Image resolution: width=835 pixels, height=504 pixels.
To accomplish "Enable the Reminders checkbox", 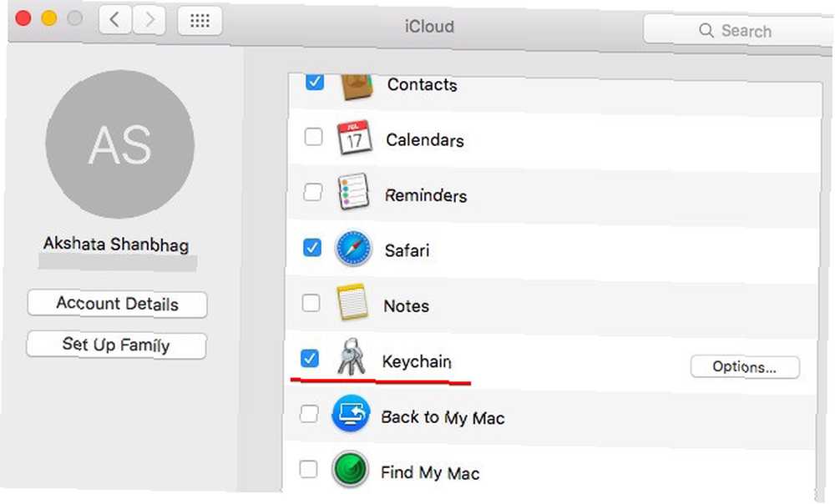I will 312,192.
